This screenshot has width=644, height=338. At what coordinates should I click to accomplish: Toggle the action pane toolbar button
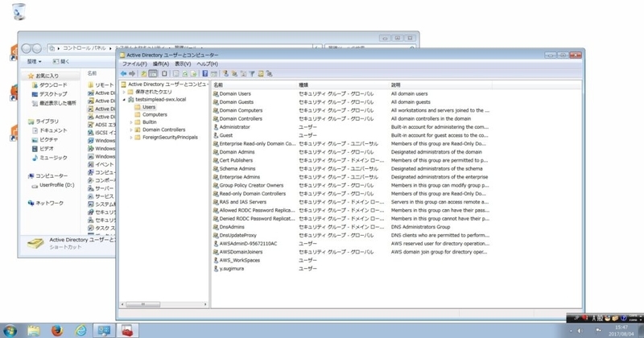click(214, 74)
